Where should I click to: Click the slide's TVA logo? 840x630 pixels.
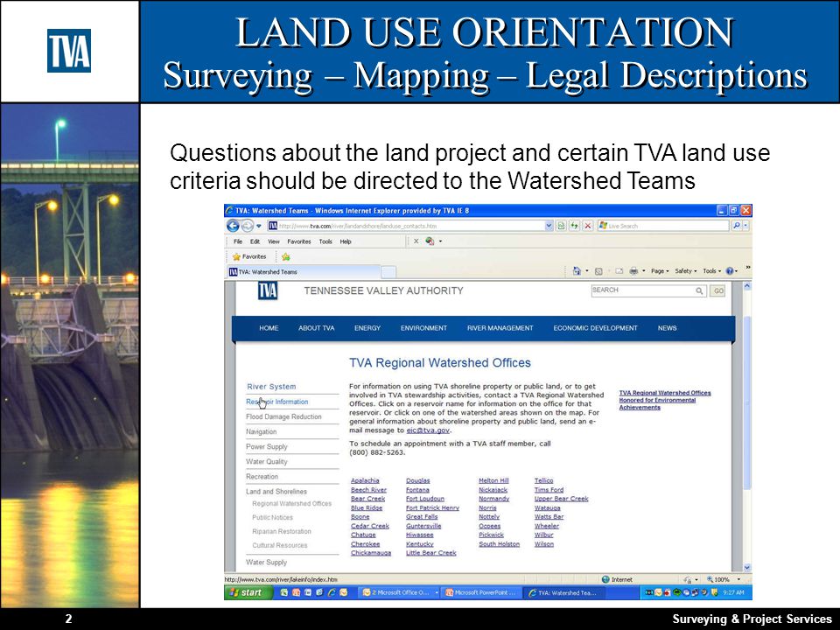click(69, 51)
